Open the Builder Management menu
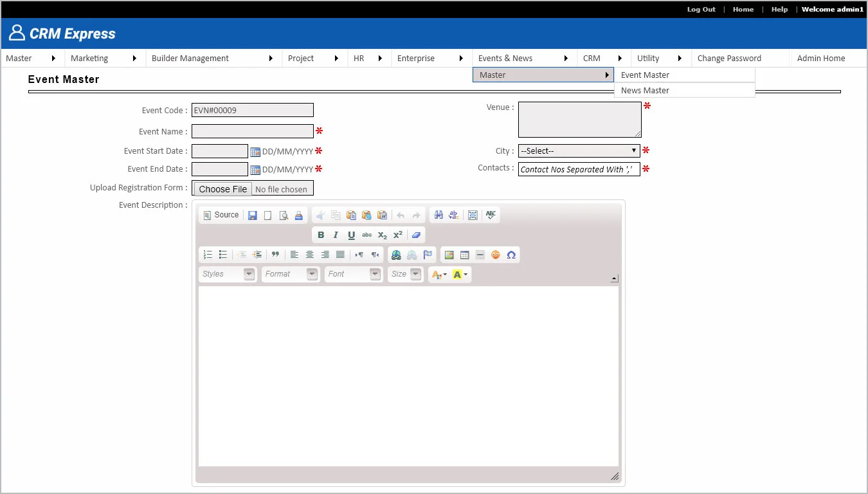 tap(213, 58)
